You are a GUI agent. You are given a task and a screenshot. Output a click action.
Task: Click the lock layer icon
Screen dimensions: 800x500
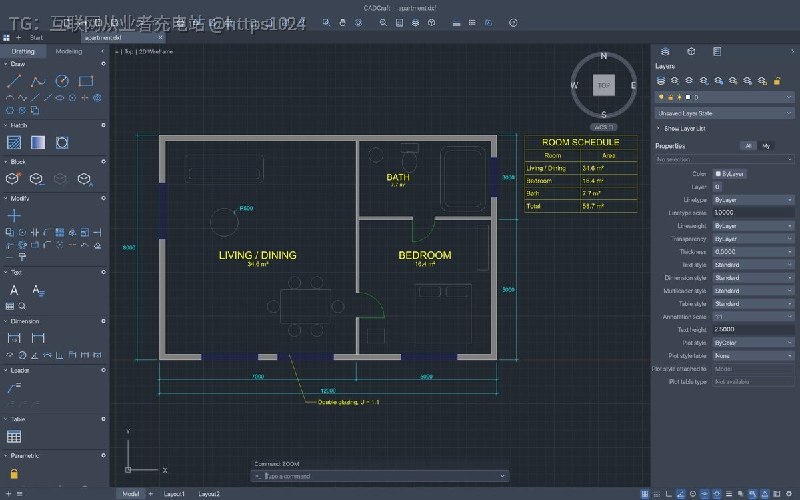point(777,81)
